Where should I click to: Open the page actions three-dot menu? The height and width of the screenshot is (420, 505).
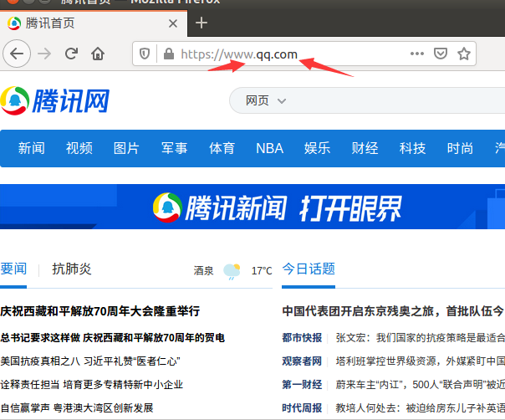pyautogui.click(x=417, y=54)
